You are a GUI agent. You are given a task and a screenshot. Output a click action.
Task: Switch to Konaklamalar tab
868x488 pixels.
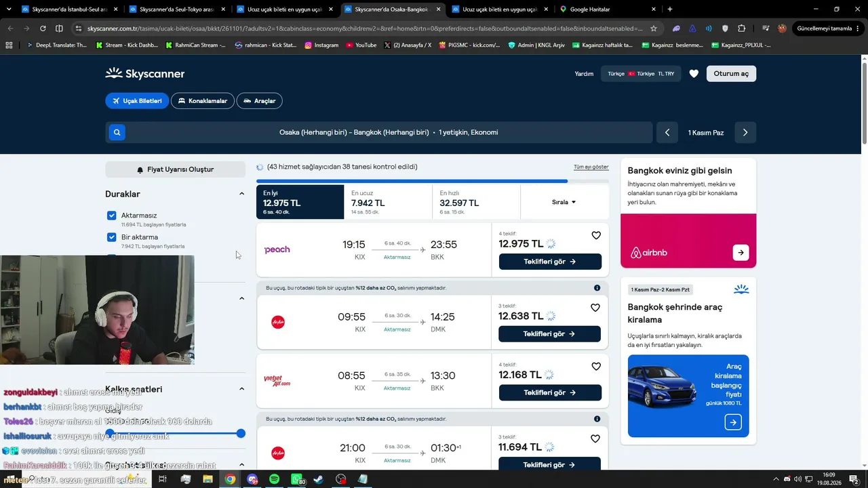[203, 101]
